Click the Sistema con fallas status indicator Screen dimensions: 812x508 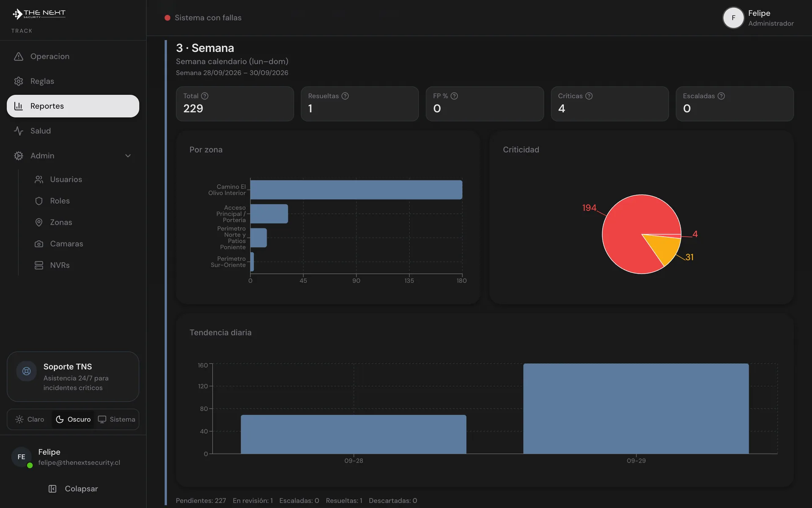203,18
